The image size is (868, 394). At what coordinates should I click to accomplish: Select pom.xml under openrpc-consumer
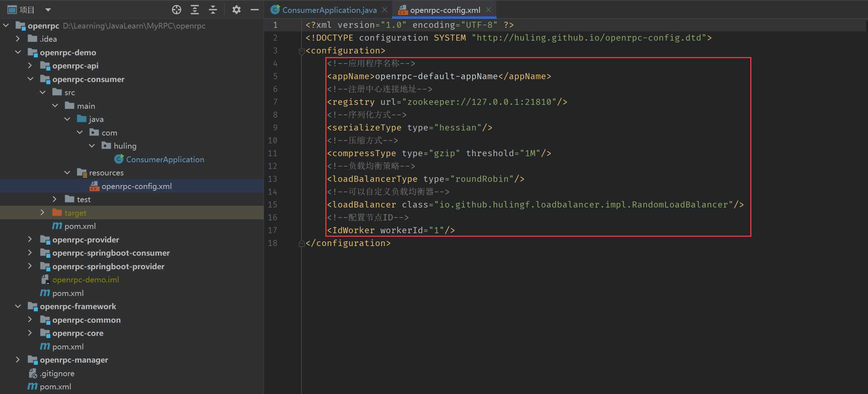(80, 226)
